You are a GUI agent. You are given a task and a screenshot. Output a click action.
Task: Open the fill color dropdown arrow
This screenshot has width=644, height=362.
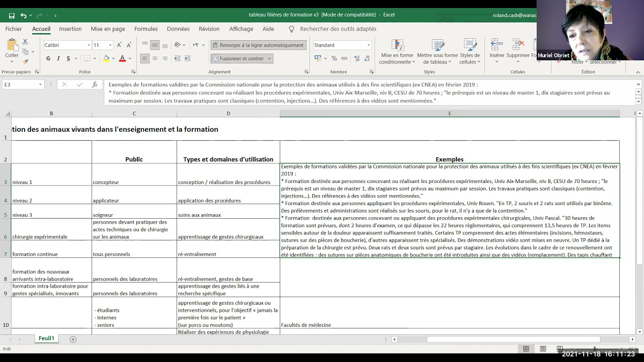point(113,59)
